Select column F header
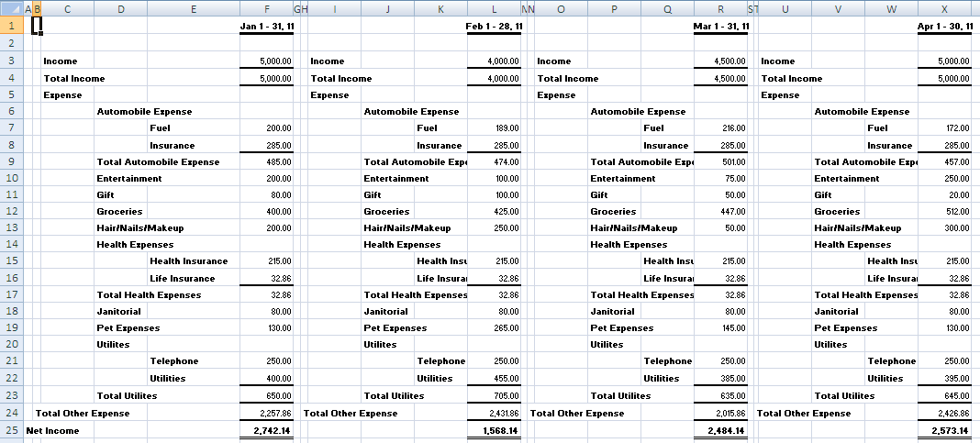The width and height of the screenshot is (980, 443). [x=267, y=8]
